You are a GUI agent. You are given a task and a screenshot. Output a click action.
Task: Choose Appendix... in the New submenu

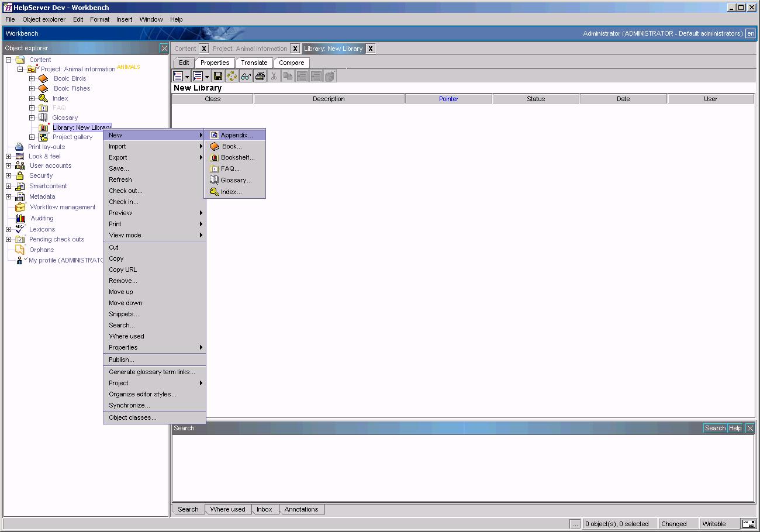[234, 135]
